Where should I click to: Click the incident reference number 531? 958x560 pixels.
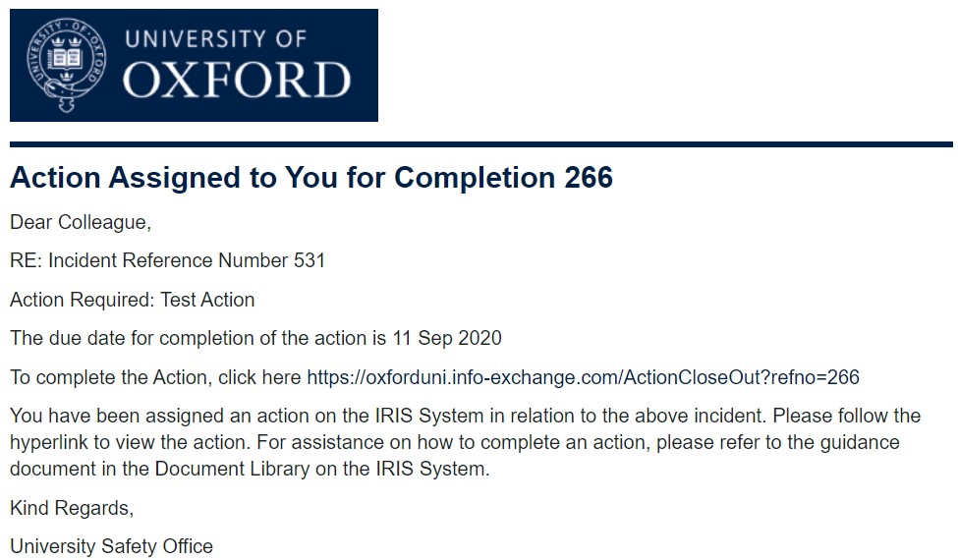310,260
